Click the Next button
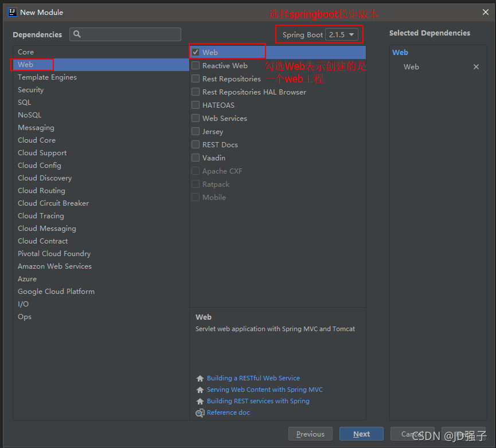Image resolution: width=496 pixels, height=448 pixels. point(361,434)
